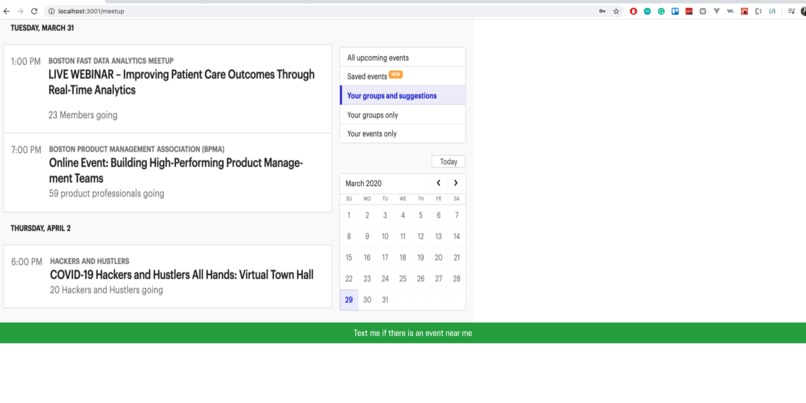Click the site info icon beside localhost
This screenshot has width=806, height=403.
51,11
